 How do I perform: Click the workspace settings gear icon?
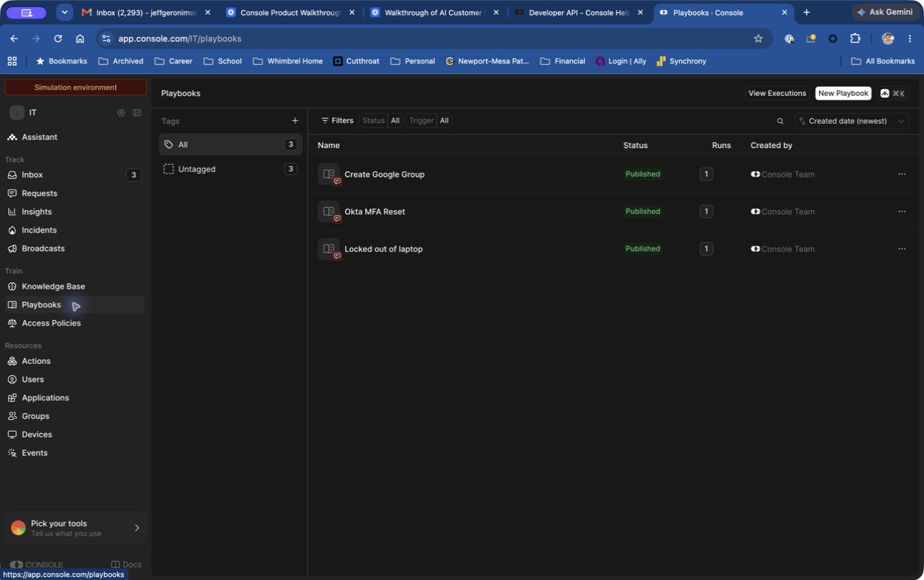pos(121,113)
